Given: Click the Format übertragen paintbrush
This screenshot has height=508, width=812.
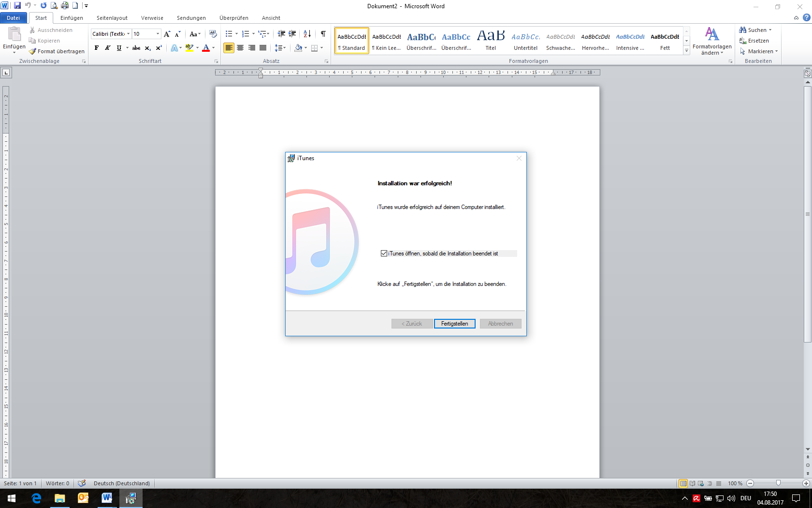Looking at the screenshot, I should [x=57, y=51].
